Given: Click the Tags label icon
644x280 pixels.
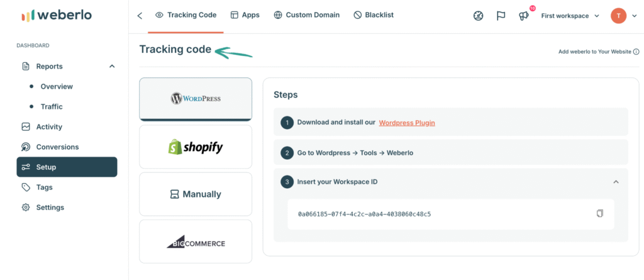Looking at the screenshot, I should click(26, 187).
